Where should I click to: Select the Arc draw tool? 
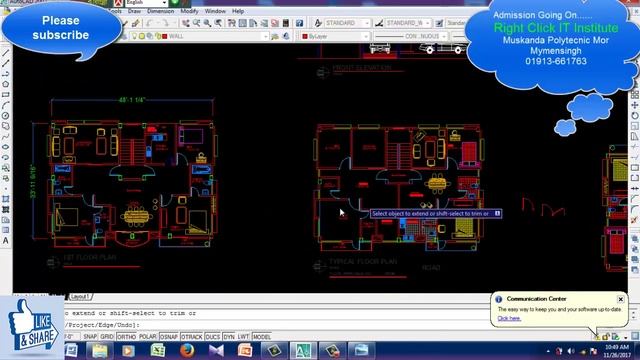5,105
